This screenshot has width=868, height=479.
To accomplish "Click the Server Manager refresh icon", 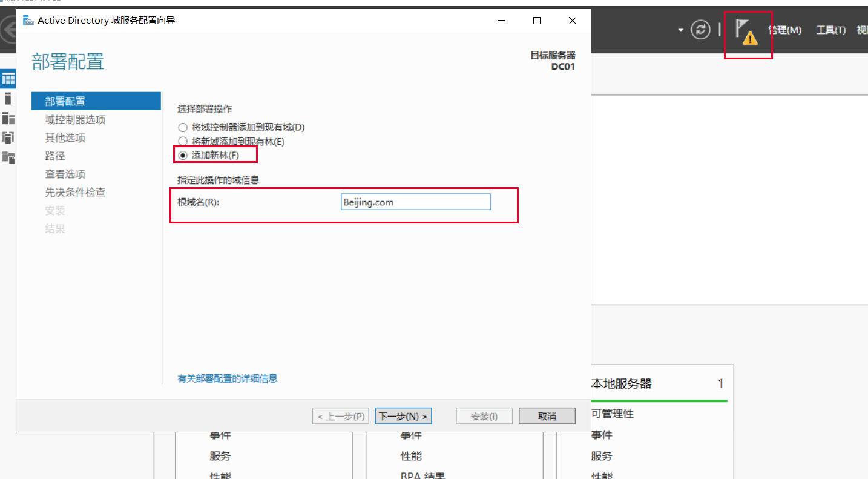I will 700,30.
